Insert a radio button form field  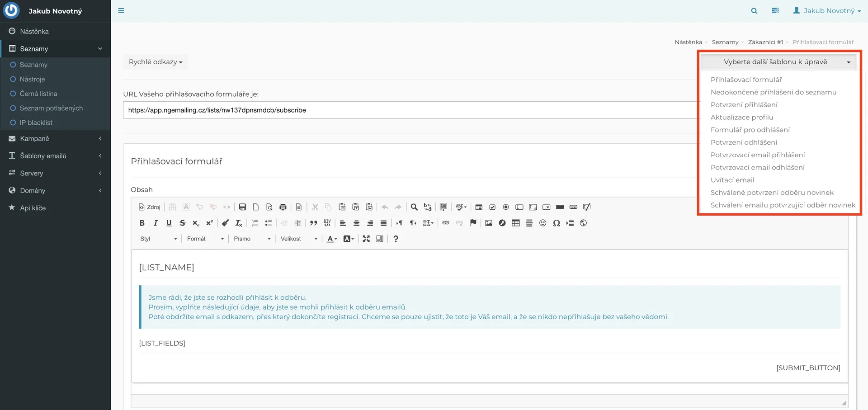coord(506,207)
